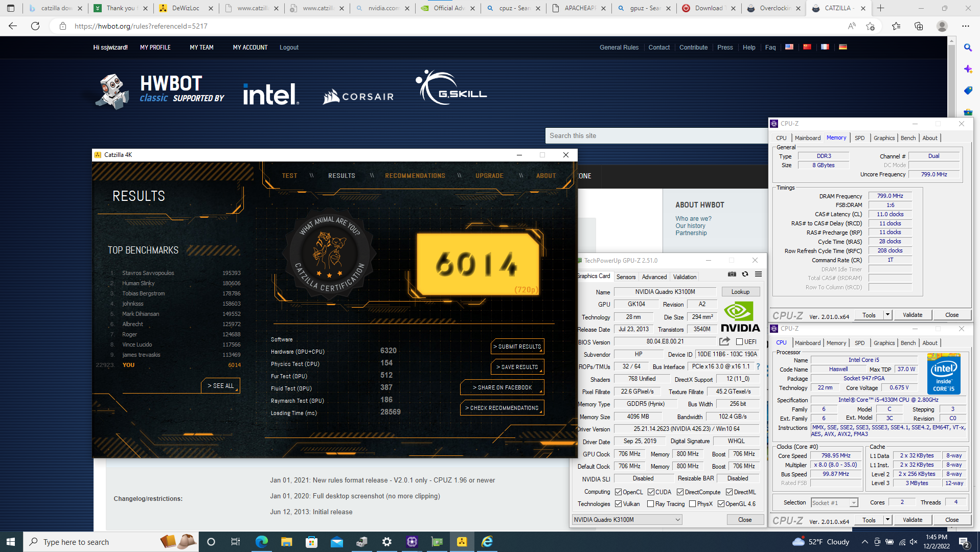
Task: Click See All under Top Benchmarks
Action: (220, 386)
